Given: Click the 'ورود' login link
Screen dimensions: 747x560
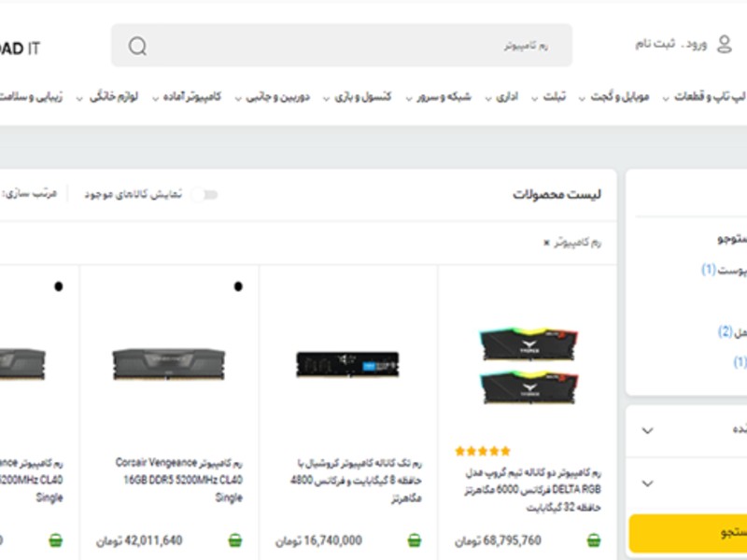Looking at the screenshot, I should pyautogui.click(x=697, y=44).
